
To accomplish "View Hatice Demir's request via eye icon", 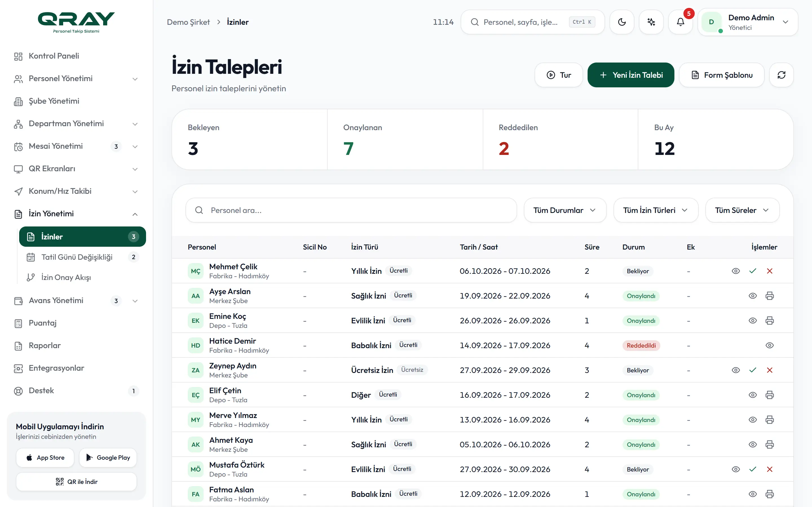I will (770, 345).
